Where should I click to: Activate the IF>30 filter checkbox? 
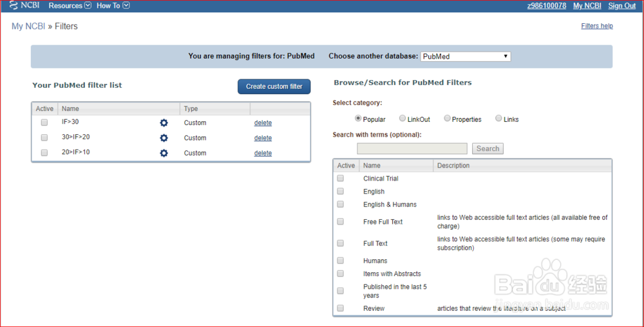pos(44,122)
